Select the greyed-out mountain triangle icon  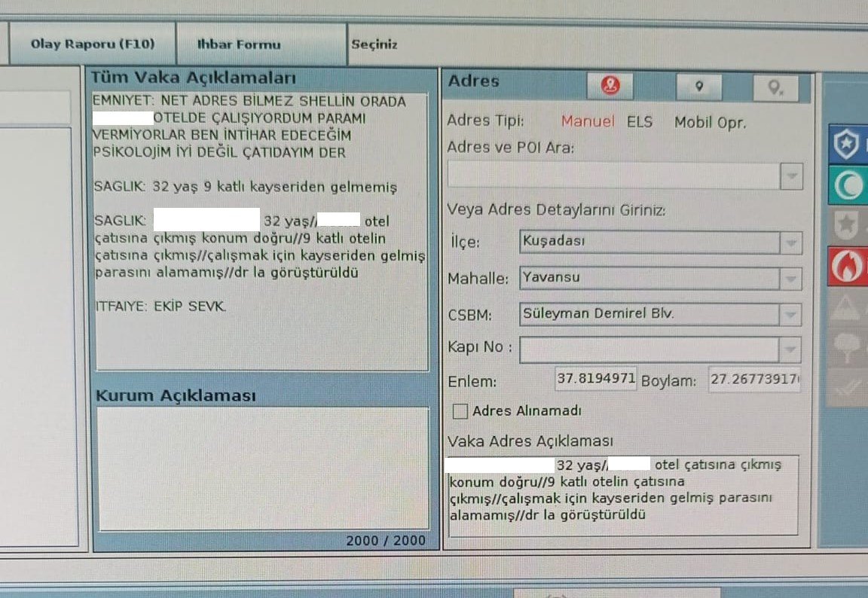tap(848, 307)
